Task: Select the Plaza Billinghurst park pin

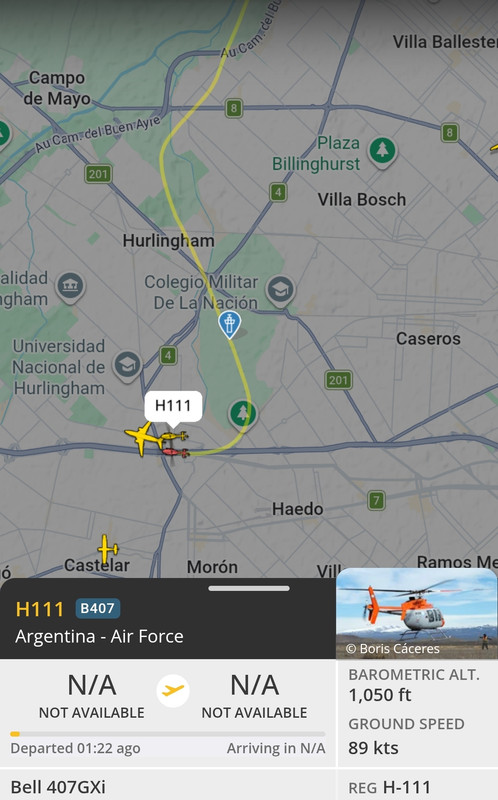Action: click(x=383, y=152)
